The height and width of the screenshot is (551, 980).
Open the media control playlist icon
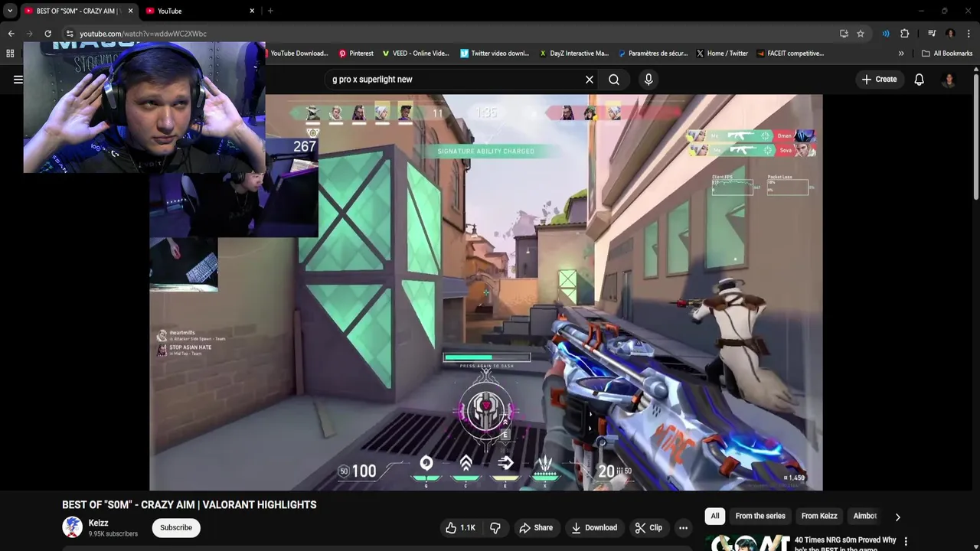pos(932,34)
